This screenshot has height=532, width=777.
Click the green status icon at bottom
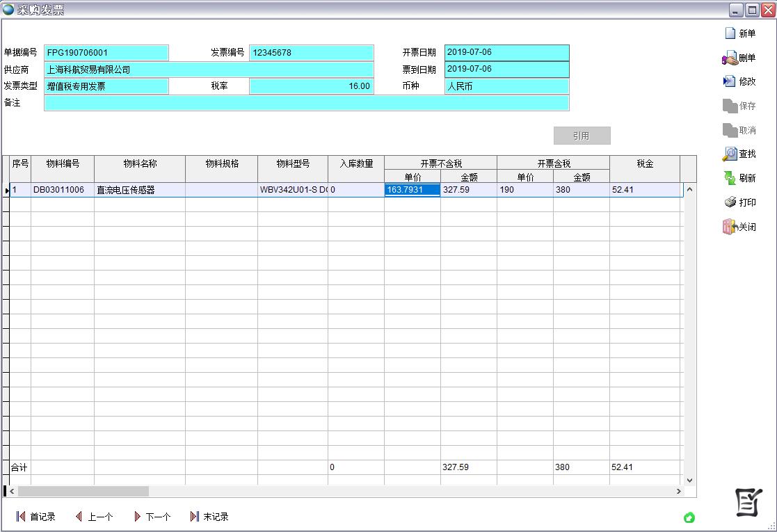click(x=689, y=517)
